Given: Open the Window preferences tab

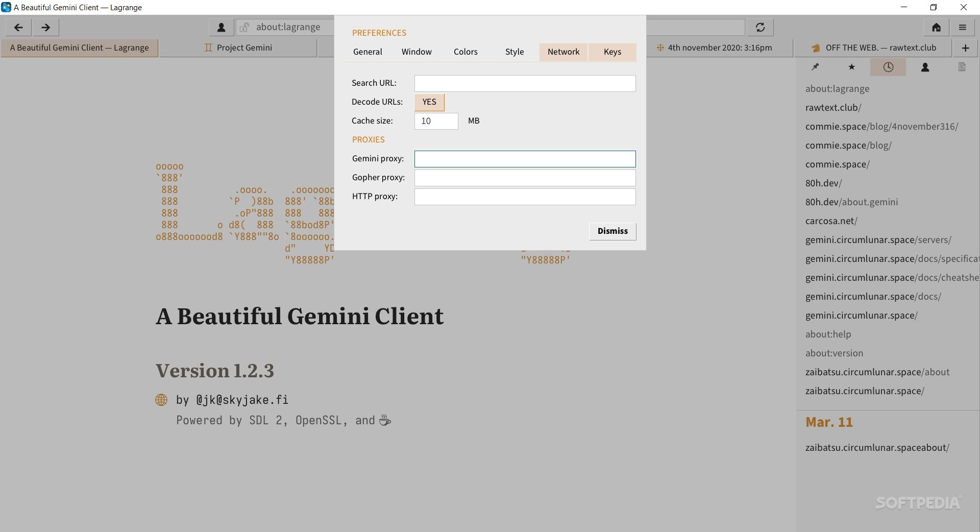Looking at the screenshot, I should 416,52.
